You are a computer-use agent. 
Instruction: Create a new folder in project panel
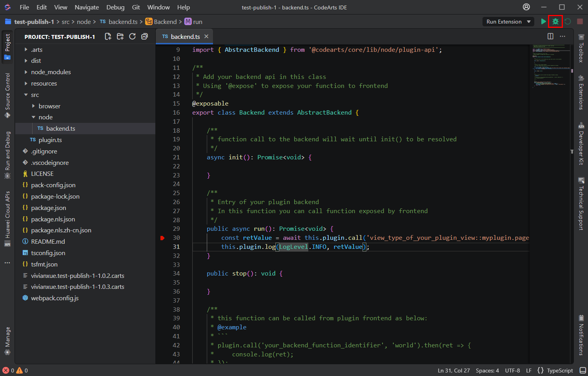(x=120, y=37)
